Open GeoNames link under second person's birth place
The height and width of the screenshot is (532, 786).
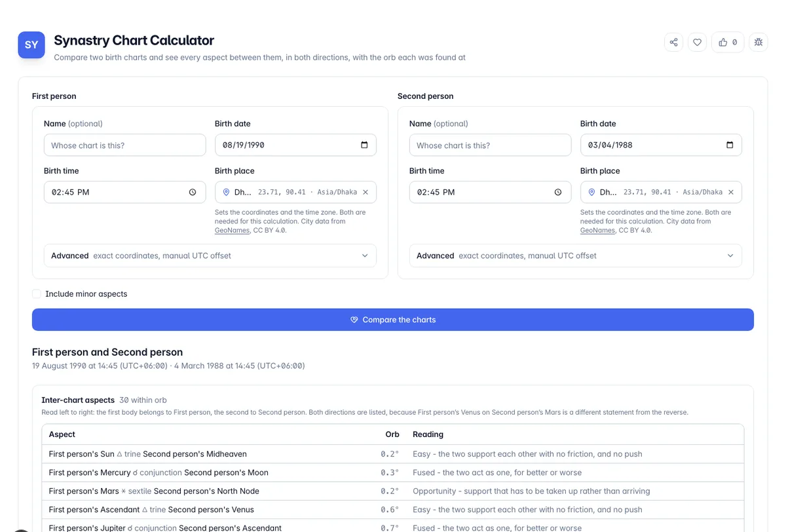[x=597, y=230]
